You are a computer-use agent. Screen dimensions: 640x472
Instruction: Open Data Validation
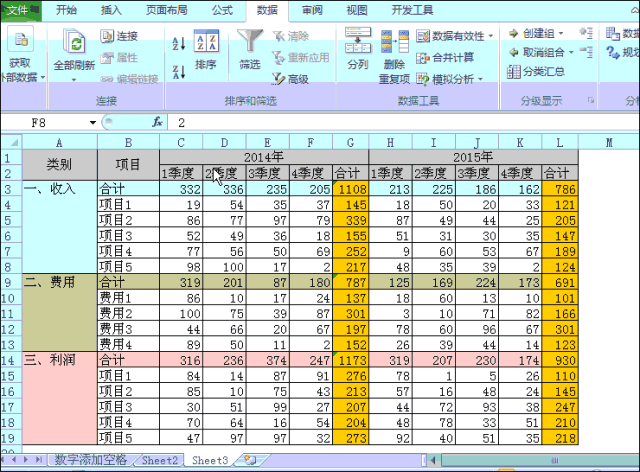[450, 36]
